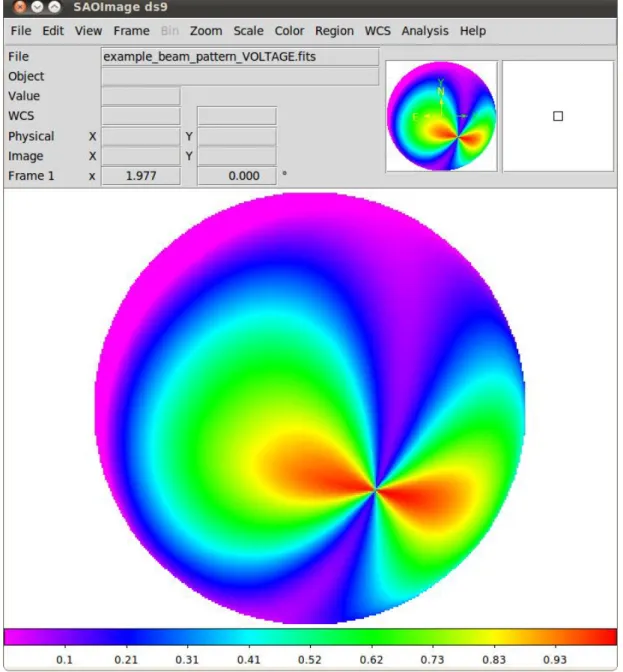The image size is (623, 672).
Task: Minimize the SAOImage ds9 window
Action: (37, 7)
